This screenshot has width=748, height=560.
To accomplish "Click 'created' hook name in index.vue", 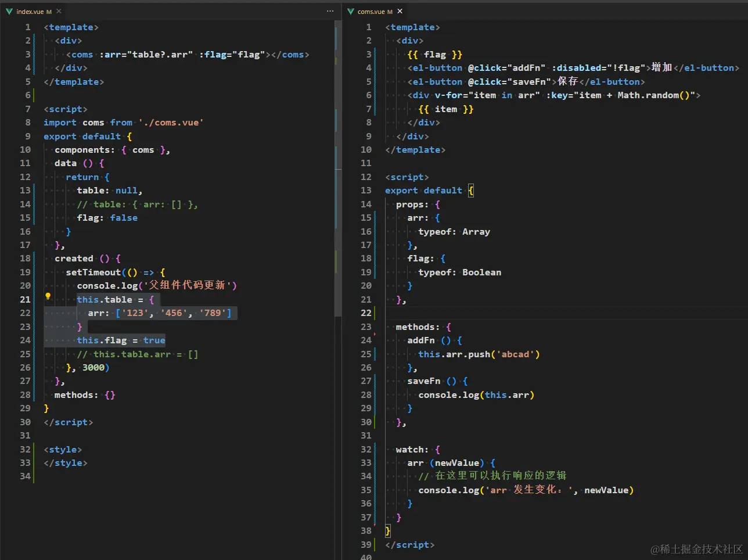I will point(74,259).
